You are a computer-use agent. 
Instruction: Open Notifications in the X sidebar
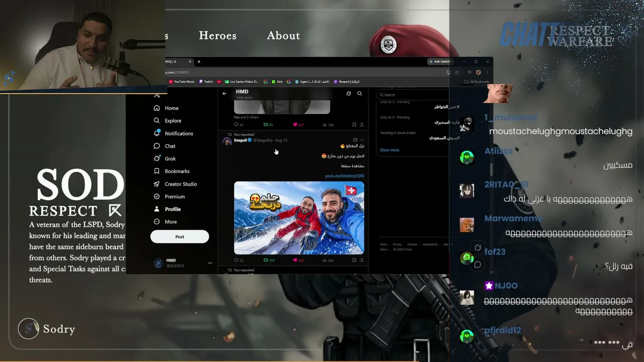click(x=174, y=133)
